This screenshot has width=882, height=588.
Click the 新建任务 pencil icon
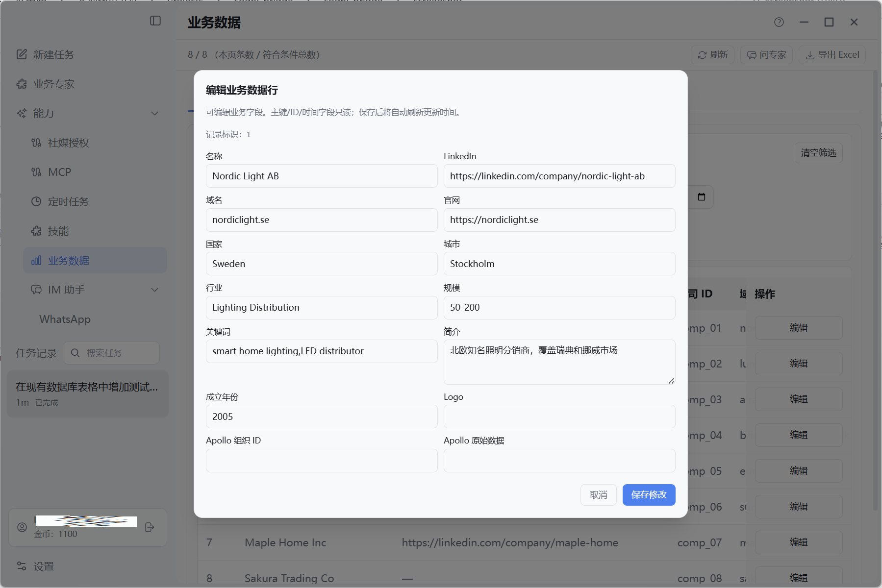tap(22, 54)
